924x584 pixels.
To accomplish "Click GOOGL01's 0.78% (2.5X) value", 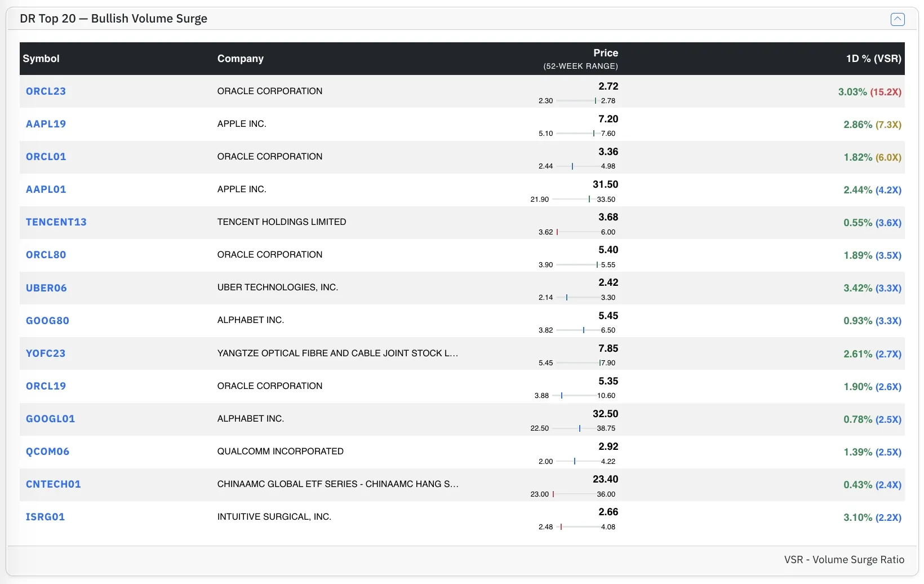I will 872,419.
